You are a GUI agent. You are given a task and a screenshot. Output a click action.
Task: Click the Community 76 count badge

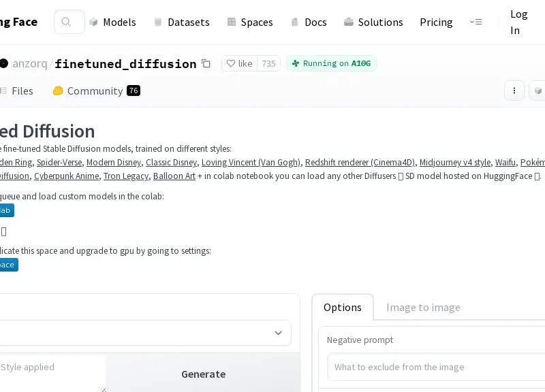(134, 91)
